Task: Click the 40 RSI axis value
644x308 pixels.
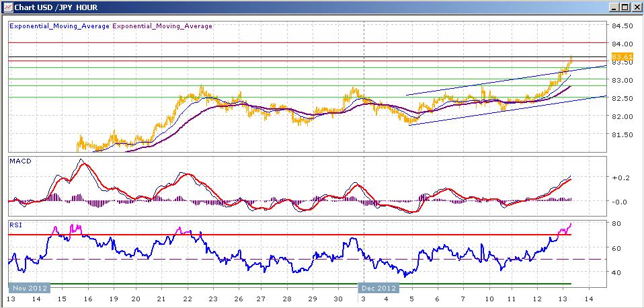Action: 616,272
